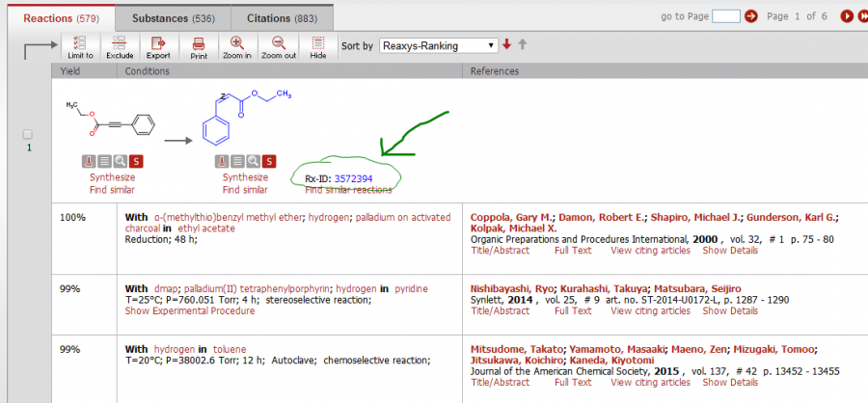Open author Mitsudome, Takato link
The height and width of the screenshot is (403, 868).
(516, 349)
